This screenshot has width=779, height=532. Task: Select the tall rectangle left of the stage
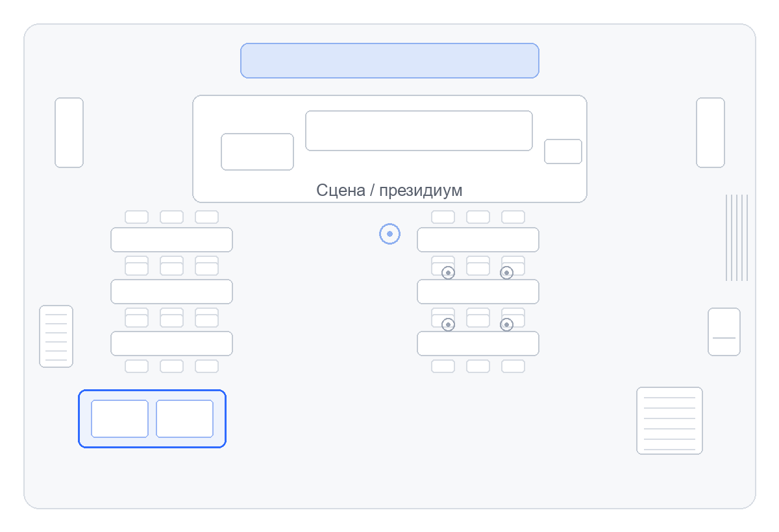[69, 132]
